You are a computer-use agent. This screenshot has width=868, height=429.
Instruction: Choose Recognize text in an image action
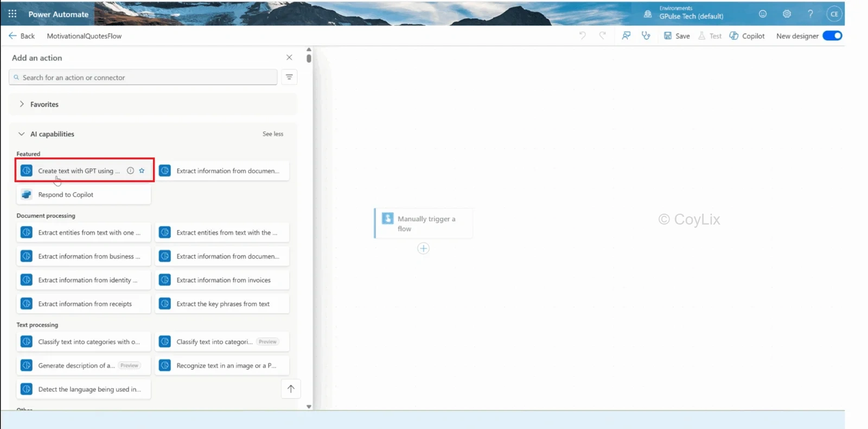coord(222,366)
